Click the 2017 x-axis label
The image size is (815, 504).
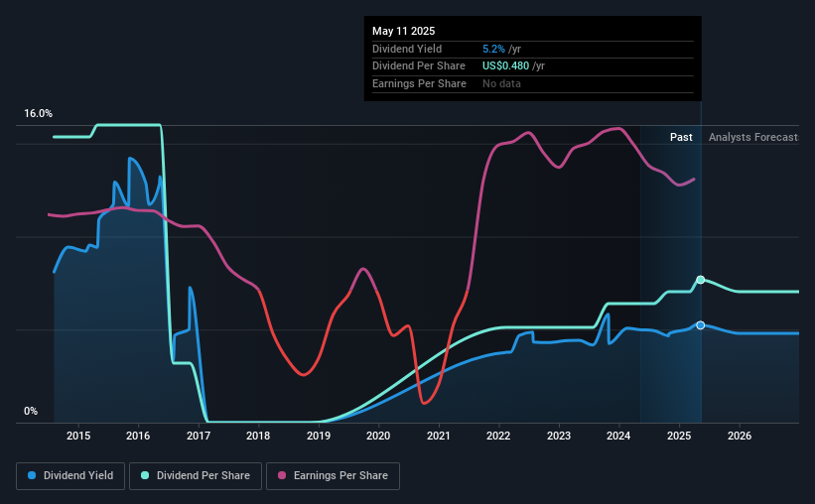coord(199,436)
